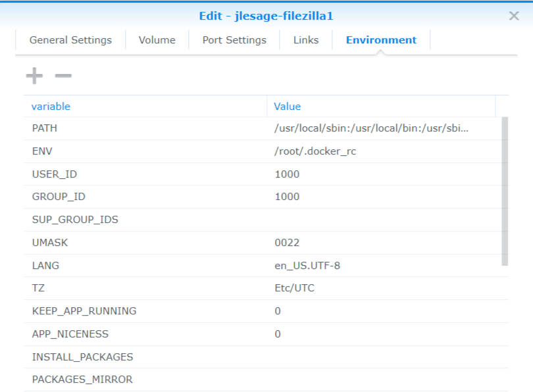Remove the selected environment variable

click(63, 75)
